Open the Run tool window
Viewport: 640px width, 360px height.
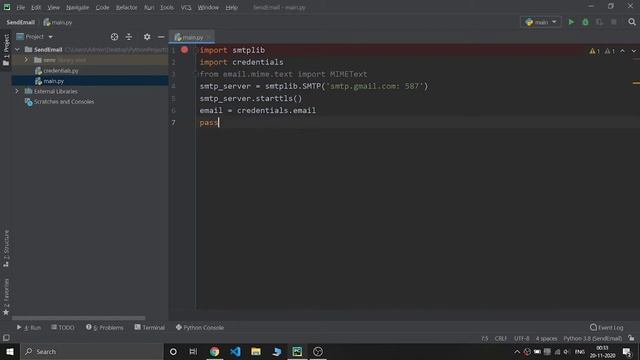29,327
